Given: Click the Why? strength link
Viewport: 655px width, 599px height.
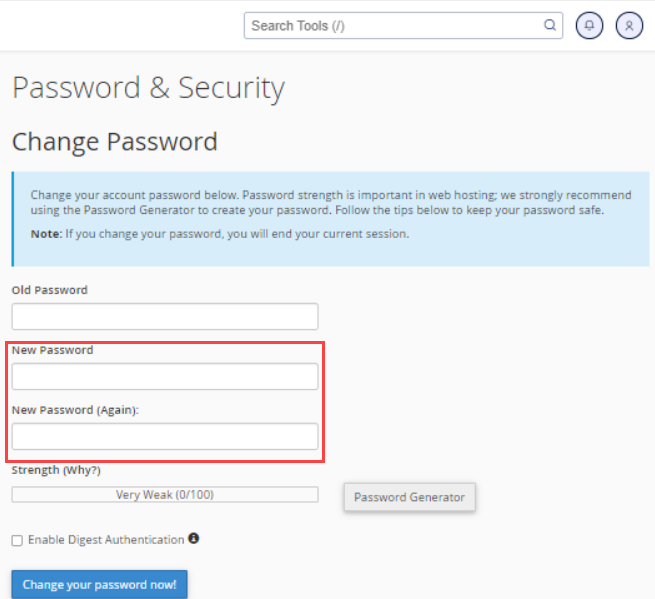Looking at the screenshot, I should pos(83,470).
